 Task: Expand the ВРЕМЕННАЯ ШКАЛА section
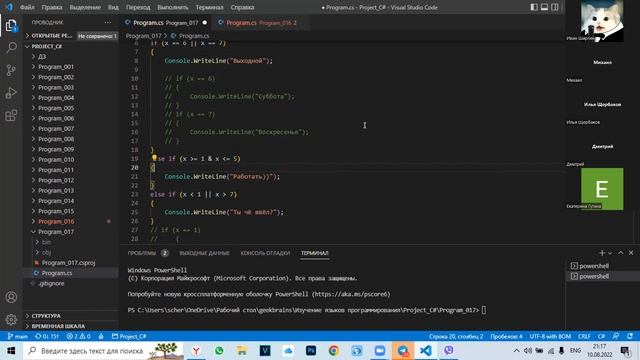(x=71, y=326)
